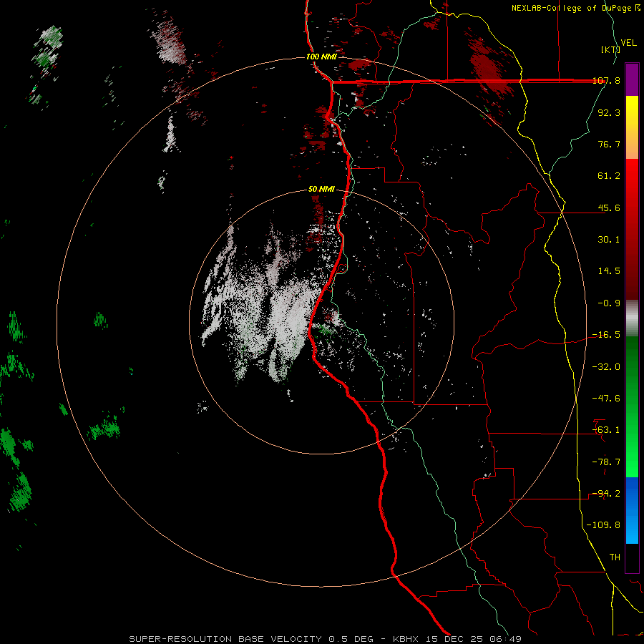Click the 50 NMI range ring label
This screenshot has height=644, width=644.
coord(321,190)
